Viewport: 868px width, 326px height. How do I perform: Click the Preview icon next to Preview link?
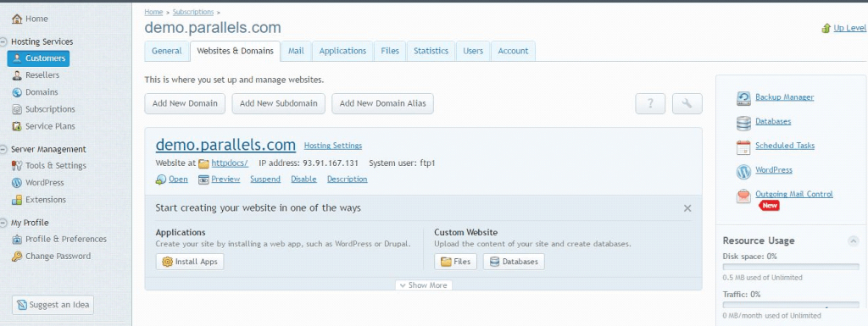[203, 180]
